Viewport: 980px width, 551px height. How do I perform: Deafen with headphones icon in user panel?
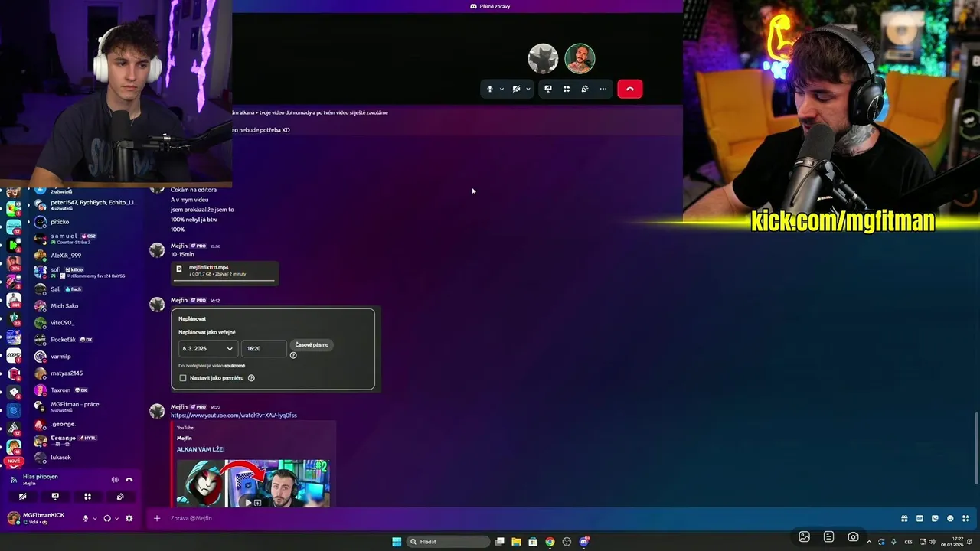point(107,518)
